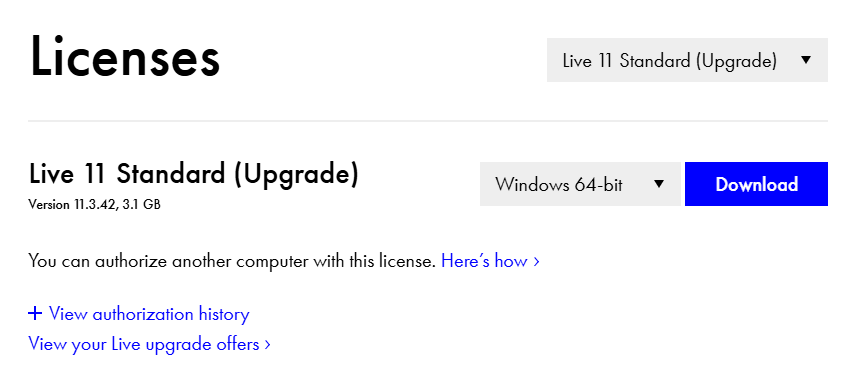Image resolution: width=856 pixels, height=375 pixels.
Task: Click the View authorization history link text
Action: pyautogui.click(x=149, y=314)
